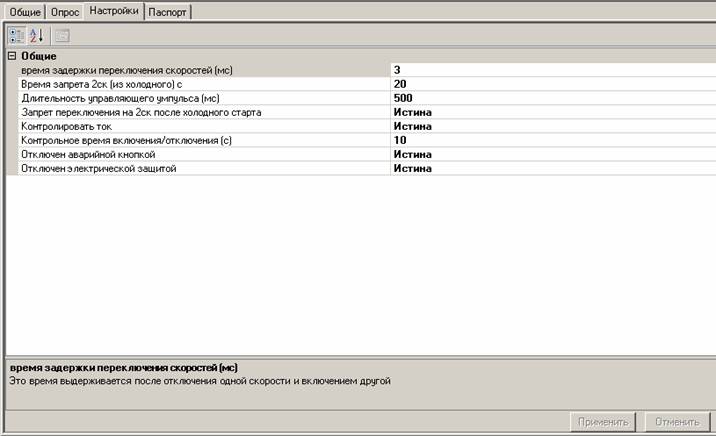Click the Отменить button
The width and height of the screenshot is (716, 436).
click(677, 422)
